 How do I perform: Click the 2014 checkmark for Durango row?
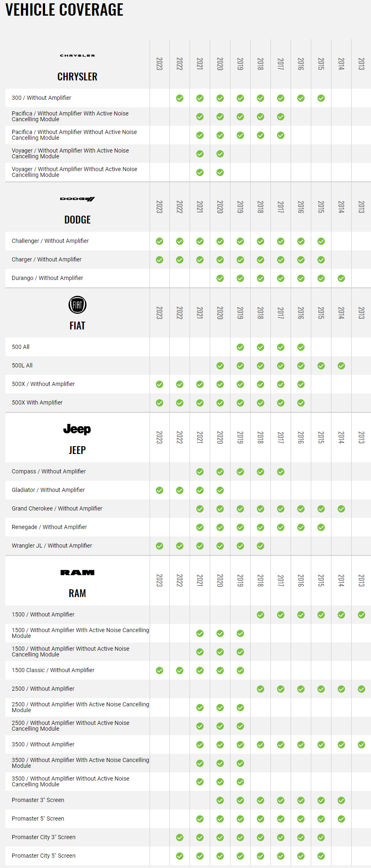(x=341, y=278)
